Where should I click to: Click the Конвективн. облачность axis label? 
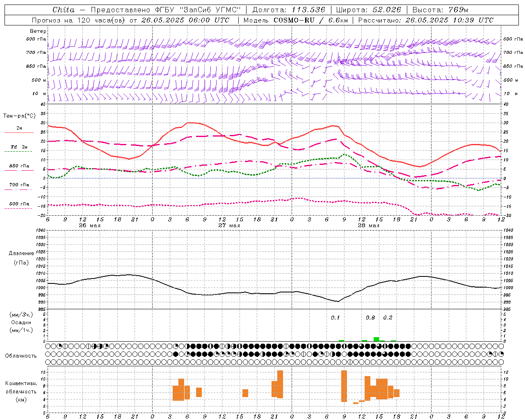[x=21, y=391]
